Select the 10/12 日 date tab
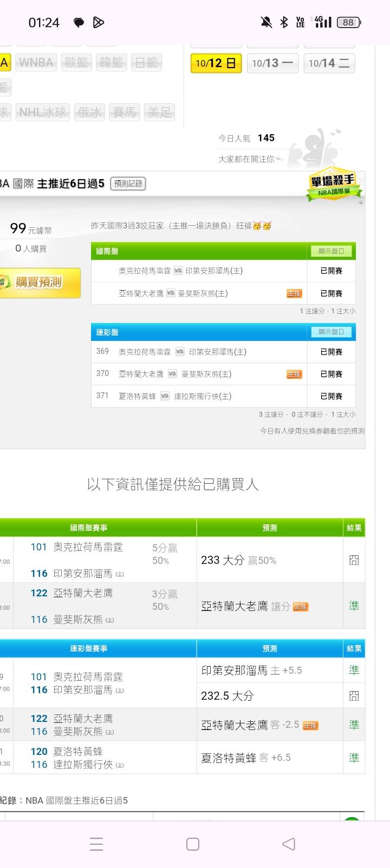 pos(216,63)
